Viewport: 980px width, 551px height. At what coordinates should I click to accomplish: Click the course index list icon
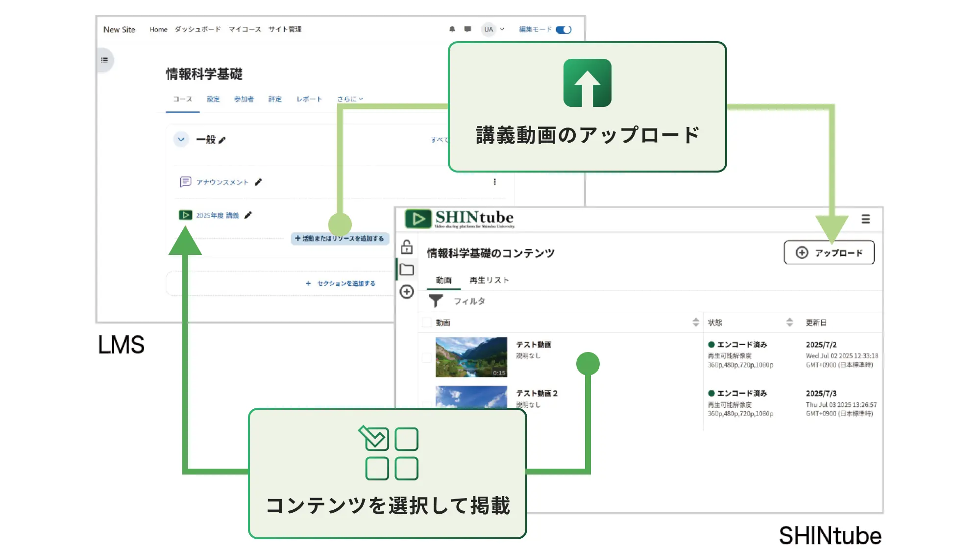click(104, 60)
